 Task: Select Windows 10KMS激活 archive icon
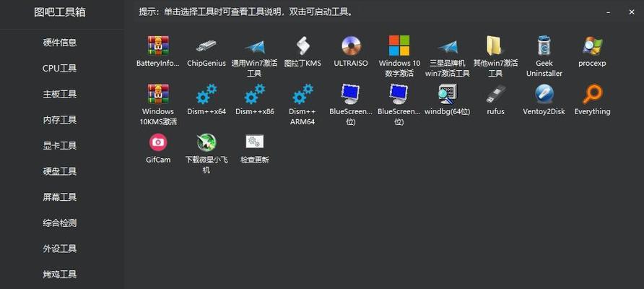(158, 94)
